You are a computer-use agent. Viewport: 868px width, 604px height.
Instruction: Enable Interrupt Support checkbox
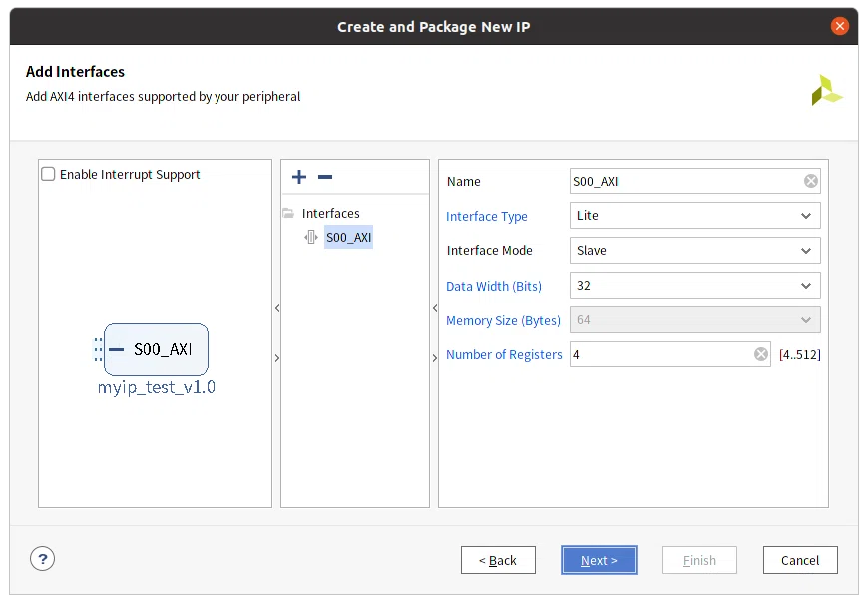pos(48,174)
